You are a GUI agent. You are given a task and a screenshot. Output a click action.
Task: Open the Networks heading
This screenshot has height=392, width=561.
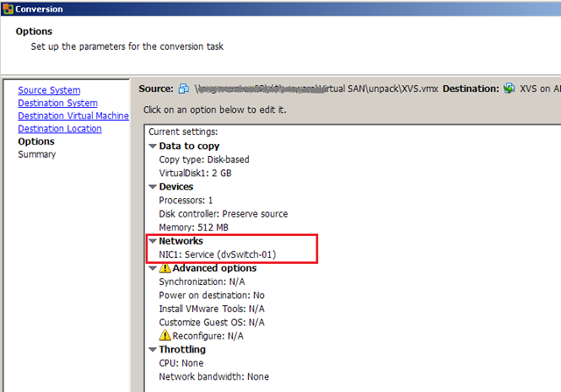181,241
